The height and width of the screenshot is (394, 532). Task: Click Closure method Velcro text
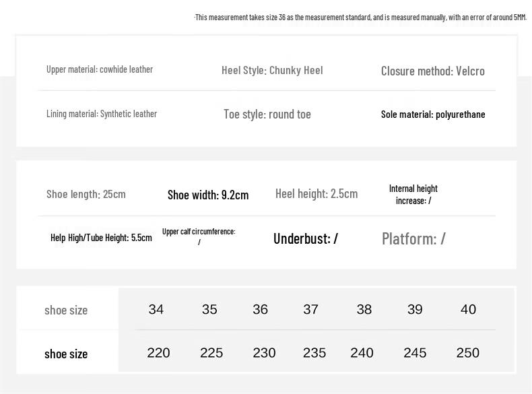coord(432,71)
